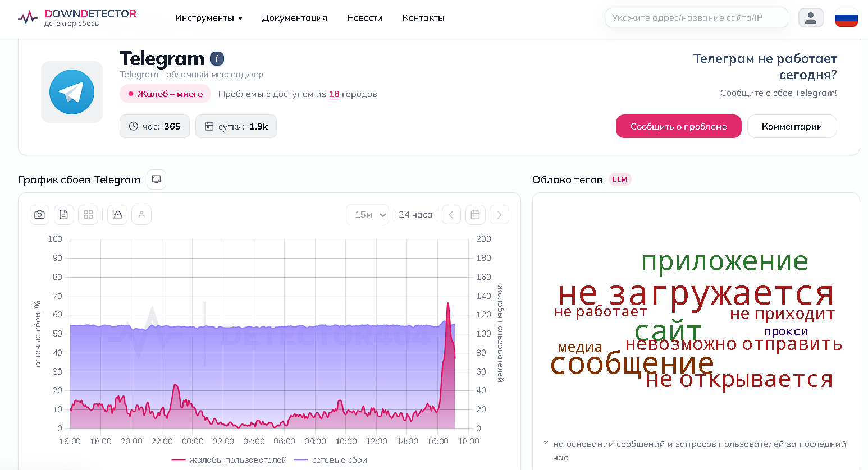Click the 18 cities link
The height and width of the screenshot is (470, 868).
pyautogui.click(x=334, y=94)
